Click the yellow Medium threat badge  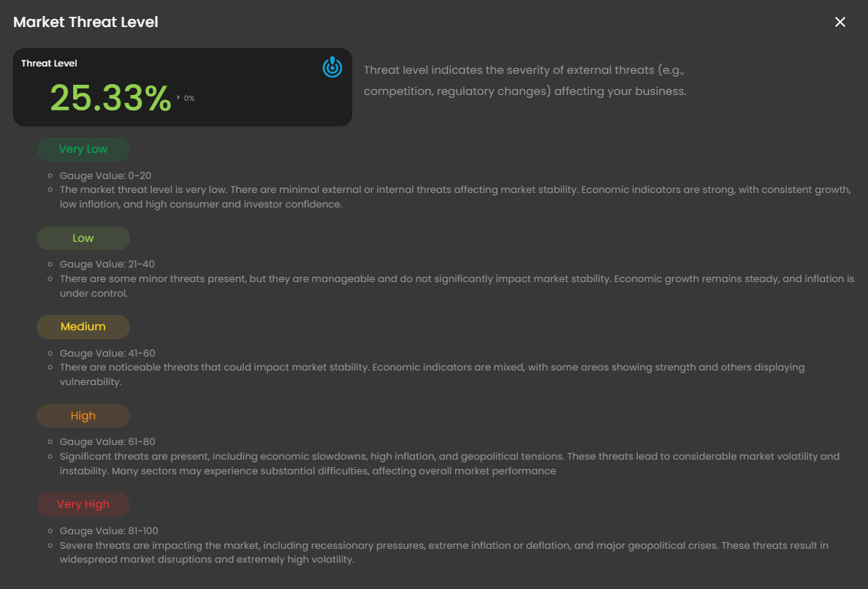point(83,327)
